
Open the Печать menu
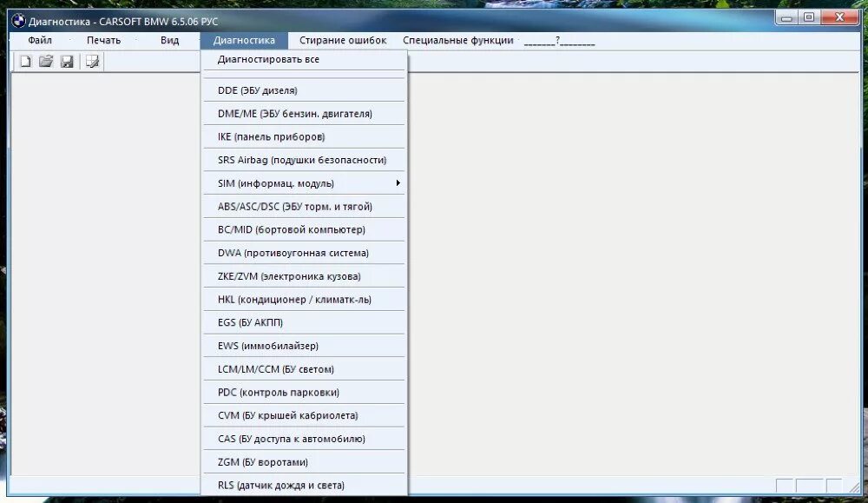coord(103,41)
